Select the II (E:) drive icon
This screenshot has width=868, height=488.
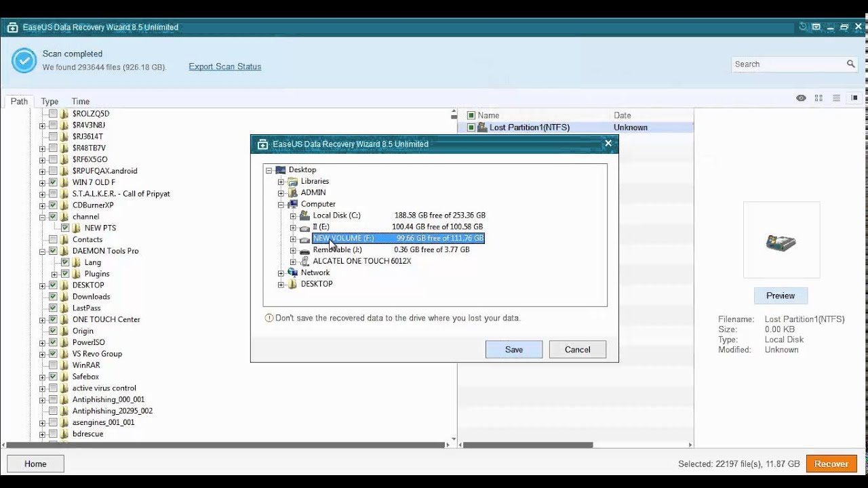(305, 227)
